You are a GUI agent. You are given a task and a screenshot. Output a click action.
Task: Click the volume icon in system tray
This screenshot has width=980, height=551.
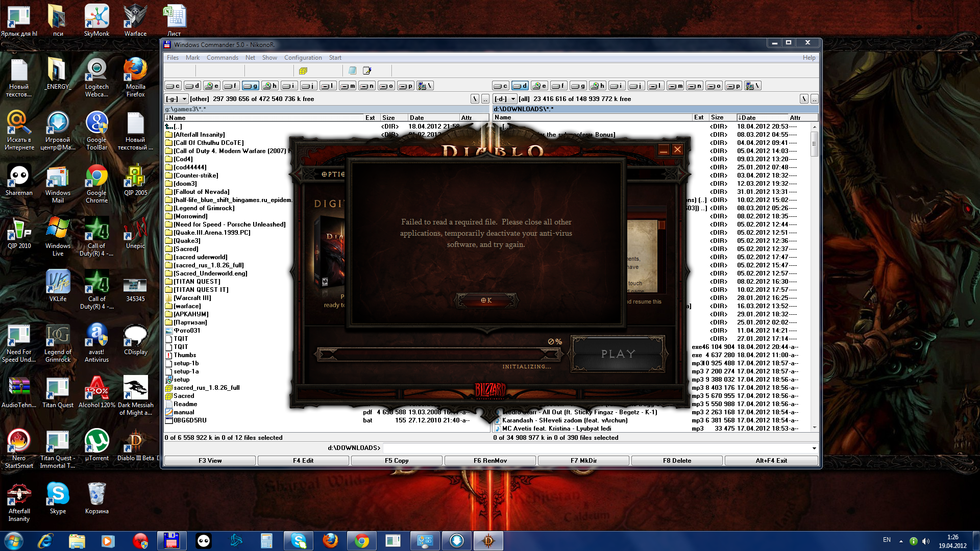click(926, 541)
